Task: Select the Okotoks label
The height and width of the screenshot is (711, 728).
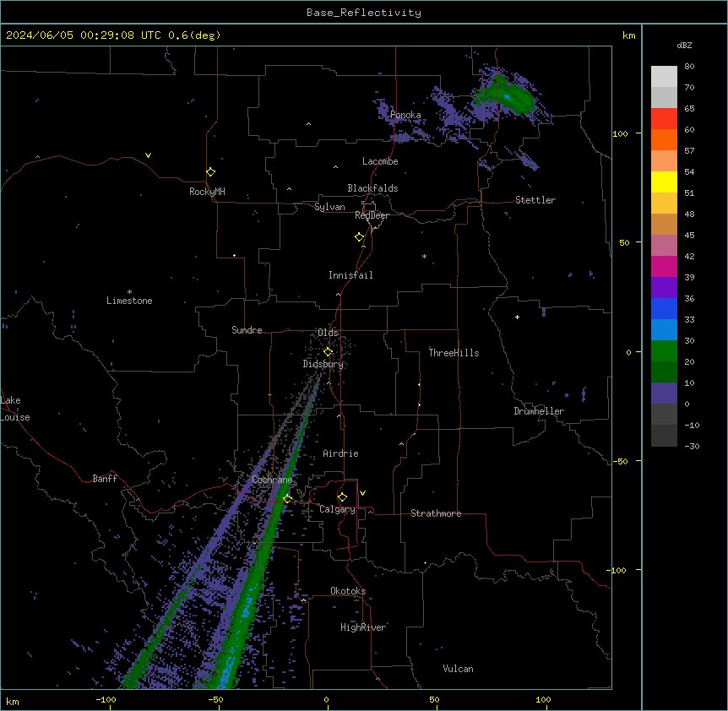Action: (x=348, y=591)
